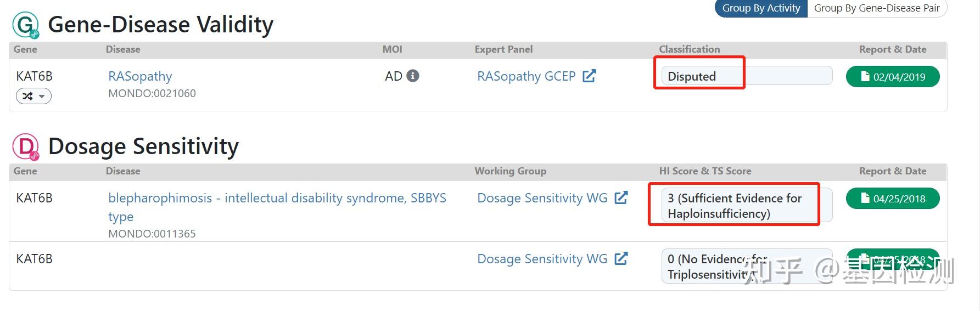Switch to Group By Activity view
Viewport: 980px width, 311px height.
(761, 8)
